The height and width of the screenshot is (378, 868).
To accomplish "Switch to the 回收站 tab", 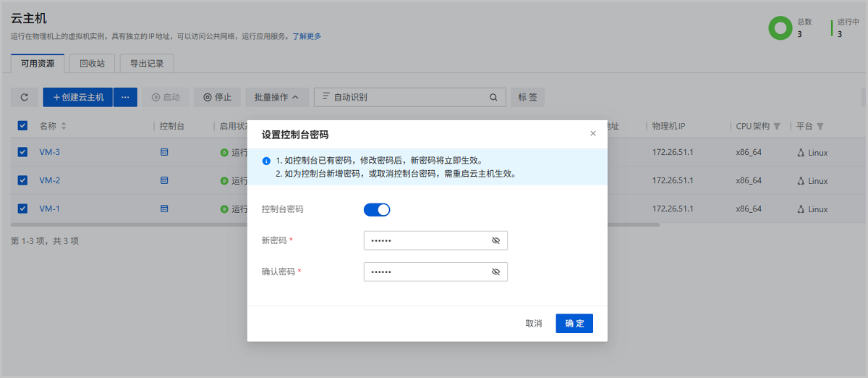I will (92, 64).
